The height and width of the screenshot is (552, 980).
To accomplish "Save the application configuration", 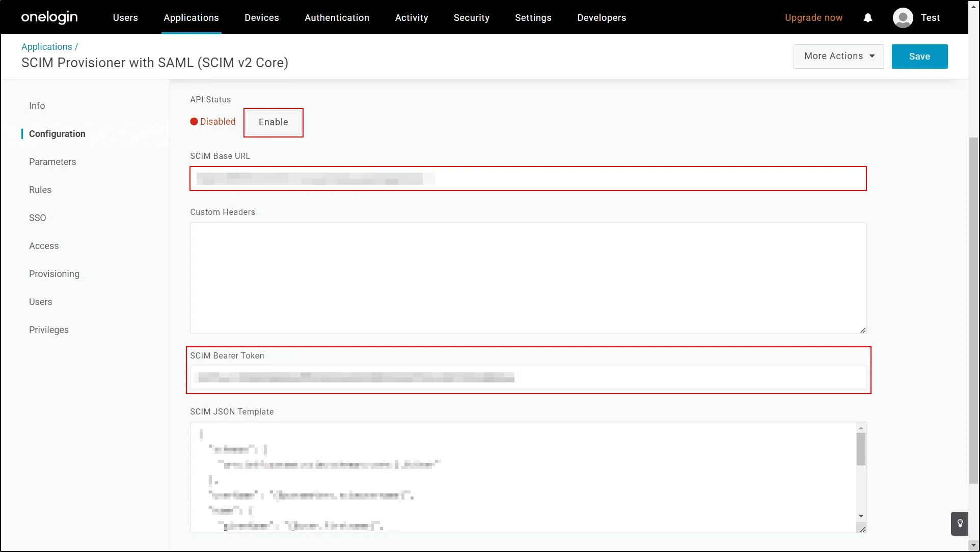I will click(x=919, y=56).
